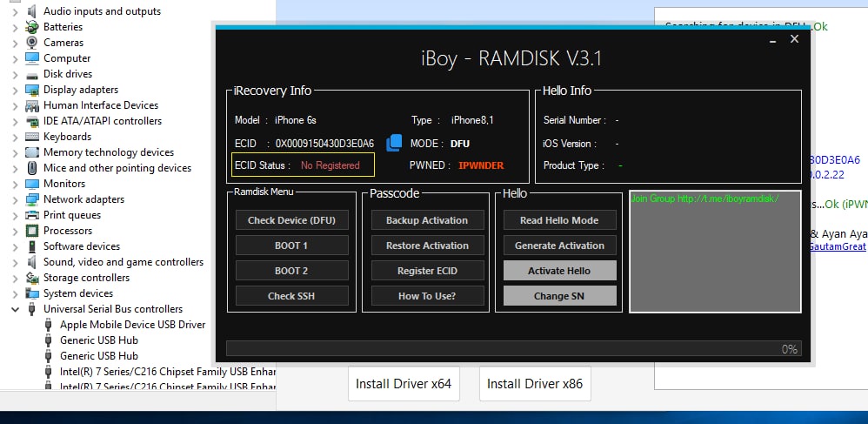868x424 pixels.
Task: Expand the Network adapters node
Action: [15, 199]
